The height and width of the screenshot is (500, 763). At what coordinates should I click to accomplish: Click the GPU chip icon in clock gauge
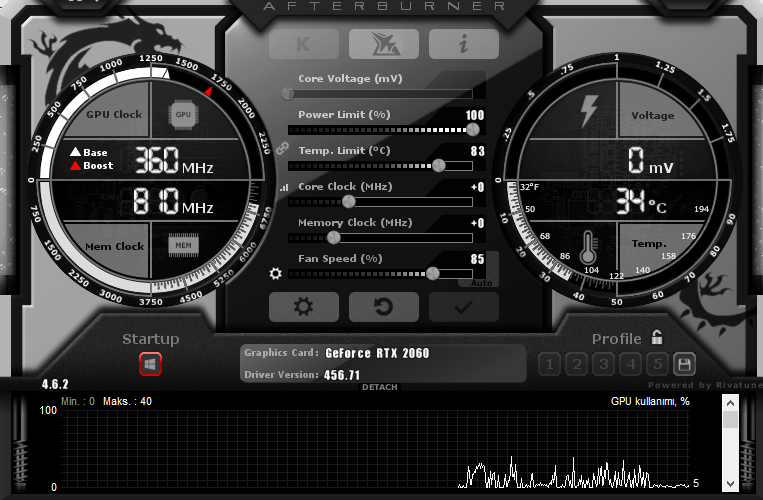[183, 115]
